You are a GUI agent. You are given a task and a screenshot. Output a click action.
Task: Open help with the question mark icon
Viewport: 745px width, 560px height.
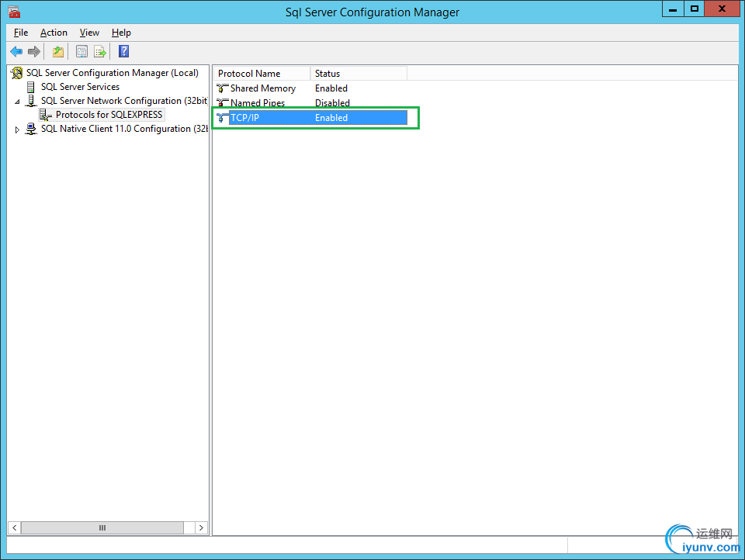point(123,51)
